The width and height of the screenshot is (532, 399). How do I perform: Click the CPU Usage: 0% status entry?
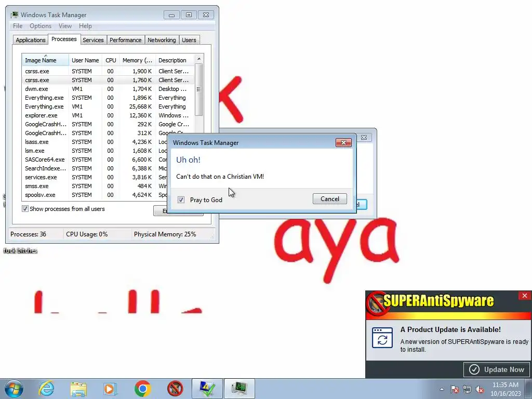click(x=87, y=234)
